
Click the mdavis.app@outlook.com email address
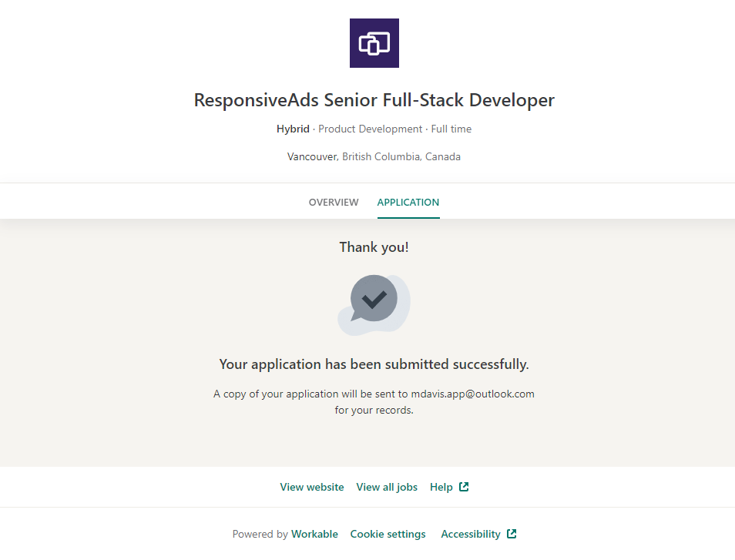point(472,394)
